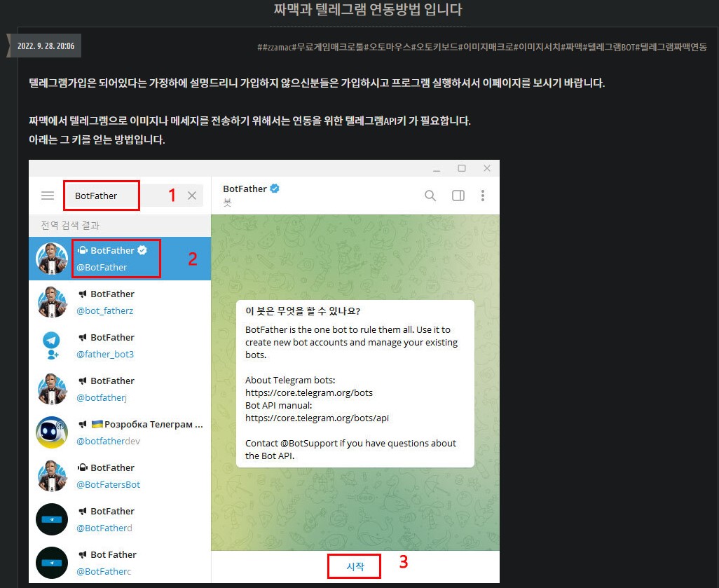719x588 pixels.
Task: Clear the BotFather search text
Action: (192, 196)
